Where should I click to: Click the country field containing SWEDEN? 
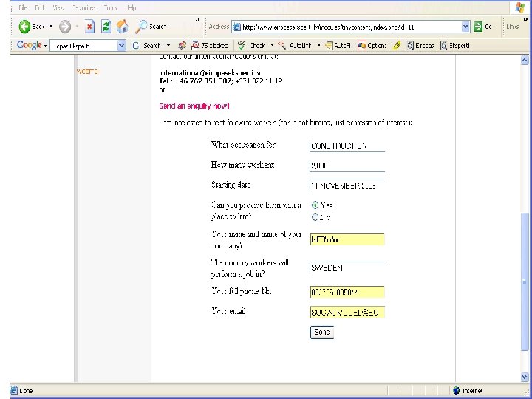[x=347, y=268]
